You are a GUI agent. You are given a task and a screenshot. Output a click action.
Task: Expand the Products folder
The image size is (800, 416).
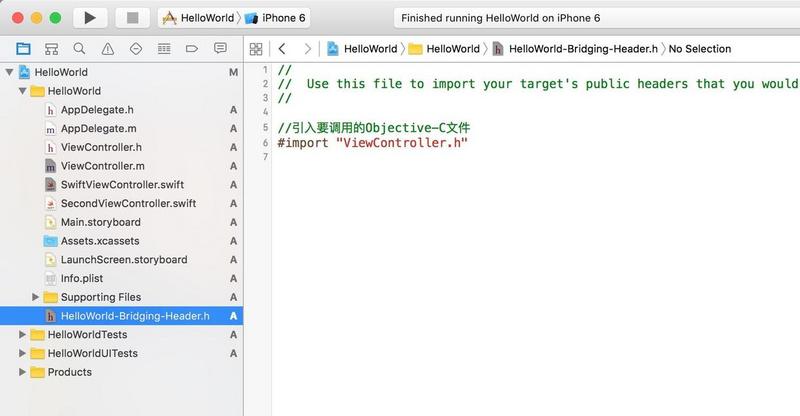pyautogui.click(x=22, y=372)
